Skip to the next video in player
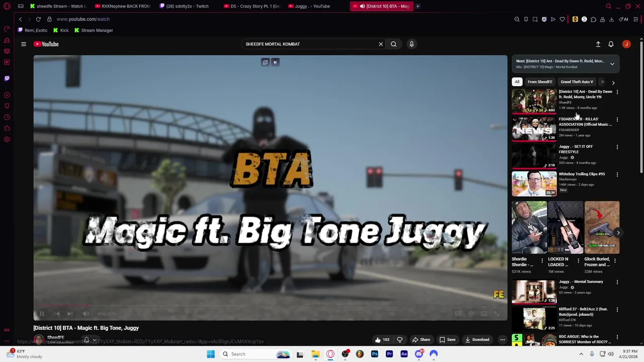Screen dimensions: 644x362 click(70, 314)
